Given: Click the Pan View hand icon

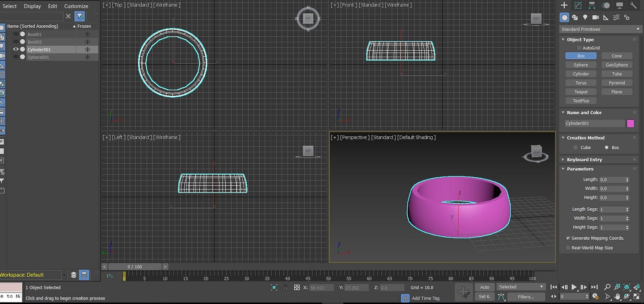Looking at the screenshot, I should point(617,297).
